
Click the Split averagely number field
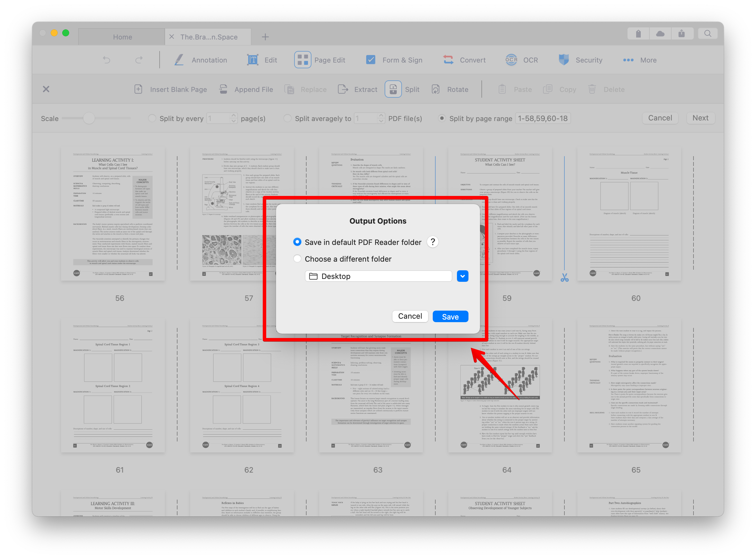[366, 118]
